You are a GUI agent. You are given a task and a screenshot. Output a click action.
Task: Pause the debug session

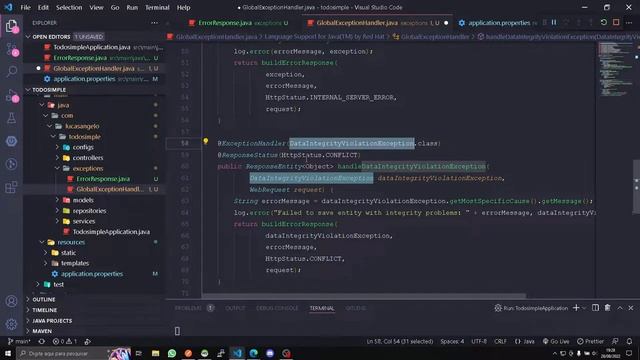pyautogui.click(x=554, y=22)
